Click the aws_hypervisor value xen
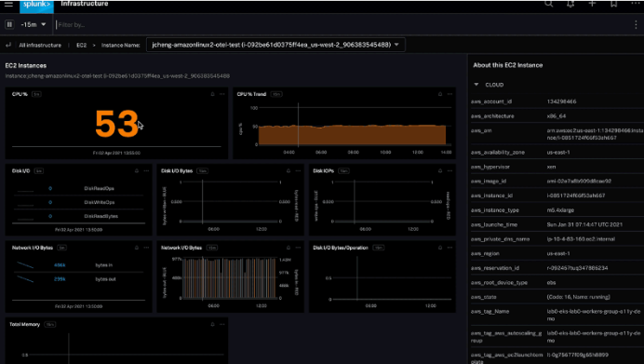Viewport: 644px width, 364px height. pos(551,167)
